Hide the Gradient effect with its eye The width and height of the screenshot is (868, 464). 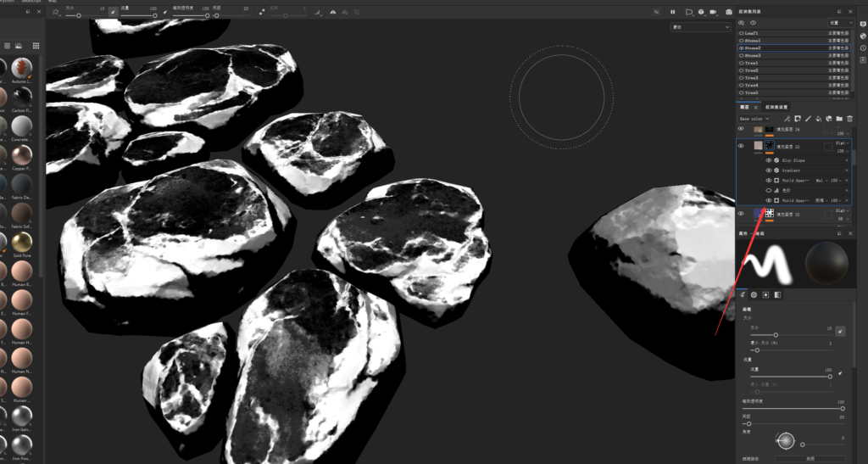point(768,171)
